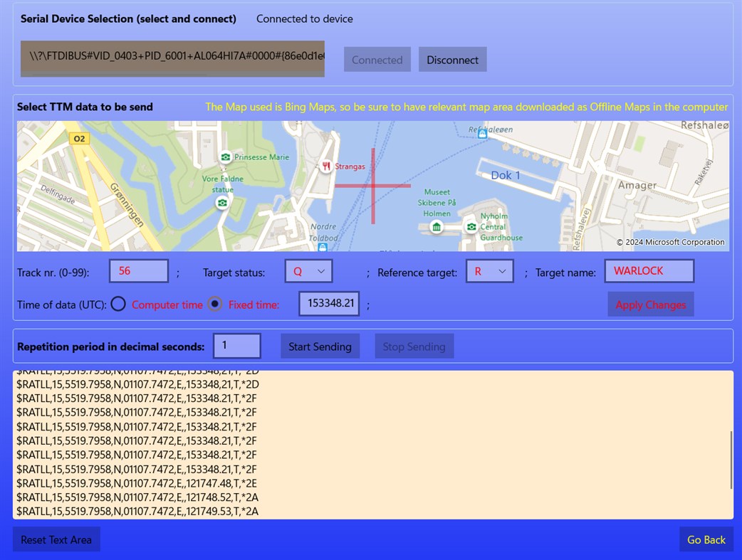The image size is (742, 560).
Task: Click the O2 road shield on map
Action: [79, 139]
